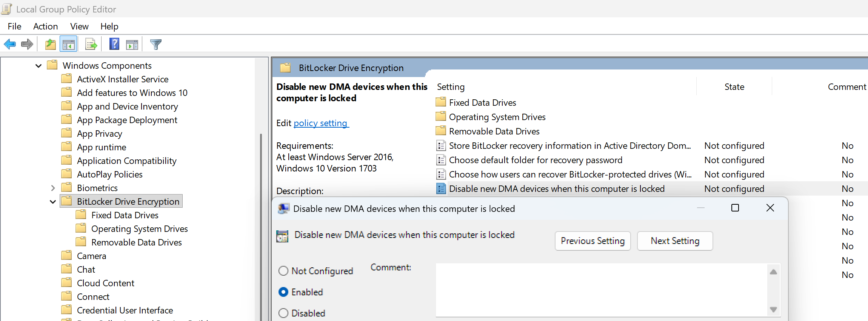The image size is (868, 321).
Task: Click the Windows Components folder icon
Action: click(x=52, y=65)
